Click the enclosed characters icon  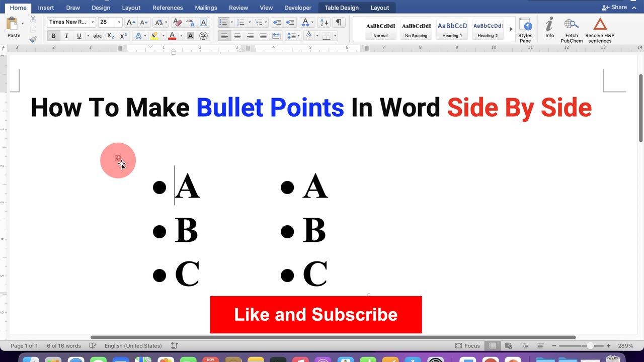point(203,36)
